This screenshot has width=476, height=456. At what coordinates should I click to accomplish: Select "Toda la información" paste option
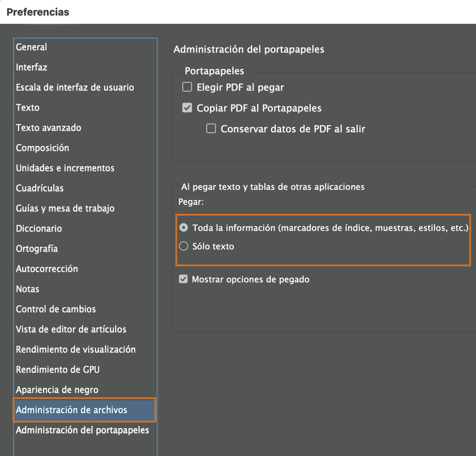click(184, 228)
